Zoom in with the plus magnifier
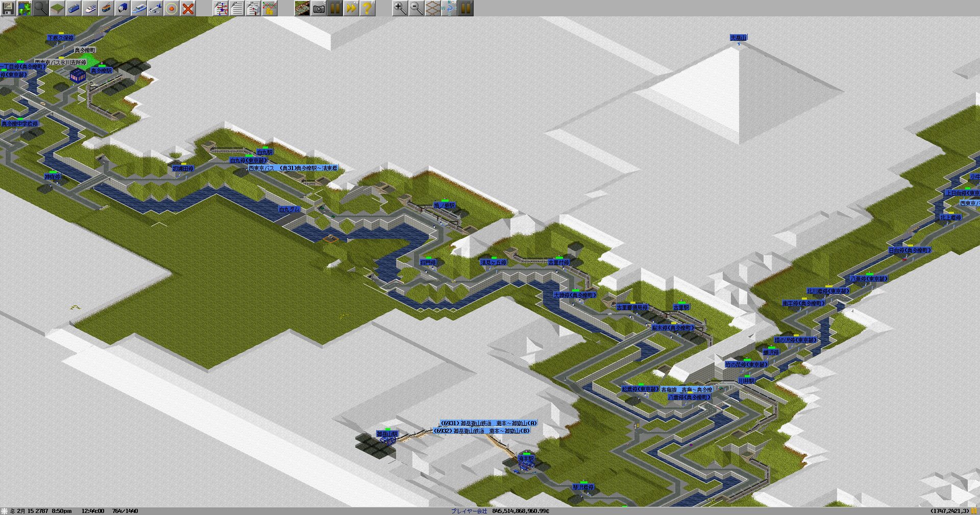The image size is (980, 515). [x=400, y=8]
